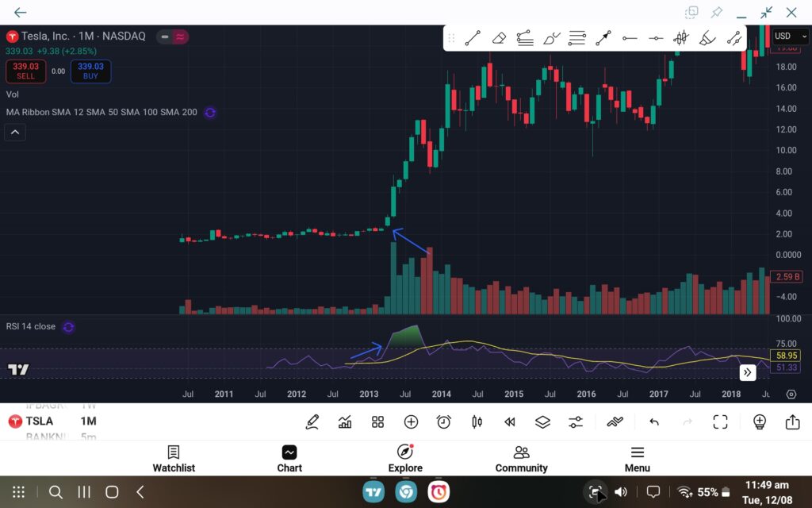Open the object tree layers icon

click(542, 422)
